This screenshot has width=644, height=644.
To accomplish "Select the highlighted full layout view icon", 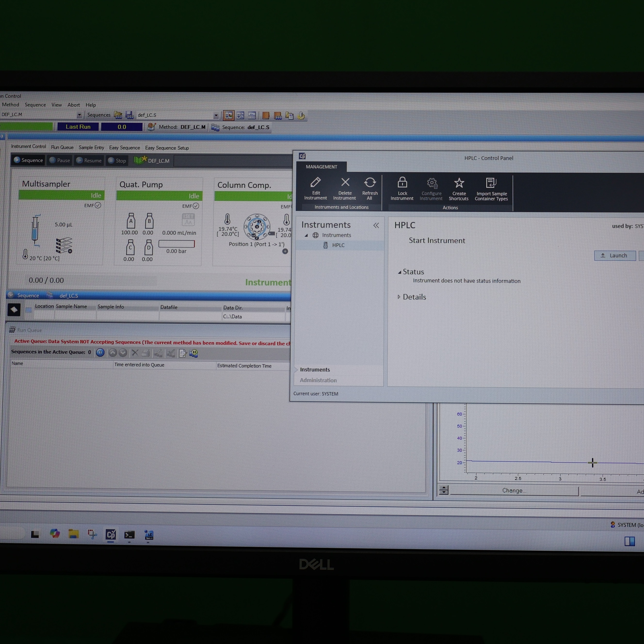I will pos(229,116).
